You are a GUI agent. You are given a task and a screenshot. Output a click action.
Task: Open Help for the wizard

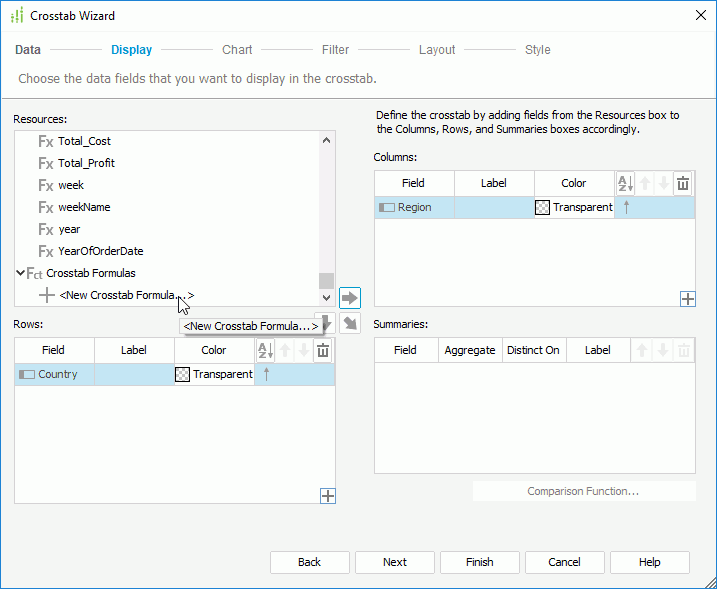(650, 562)
